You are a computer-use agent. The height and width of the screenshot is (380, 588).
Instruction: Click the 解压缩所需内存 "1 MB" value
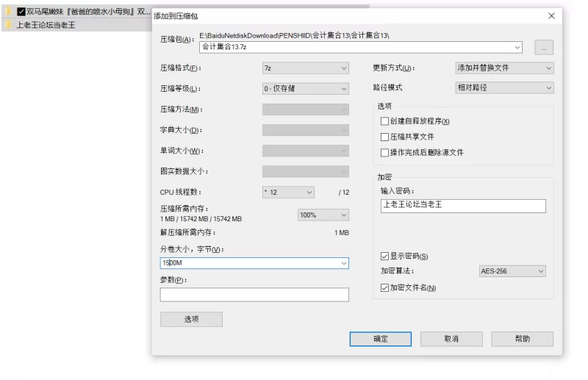click(342, 233)
